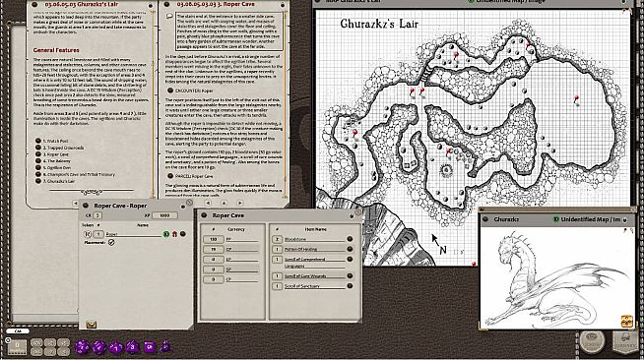
Task: Edit the Roper creature count field
Action: coord(98,234)
